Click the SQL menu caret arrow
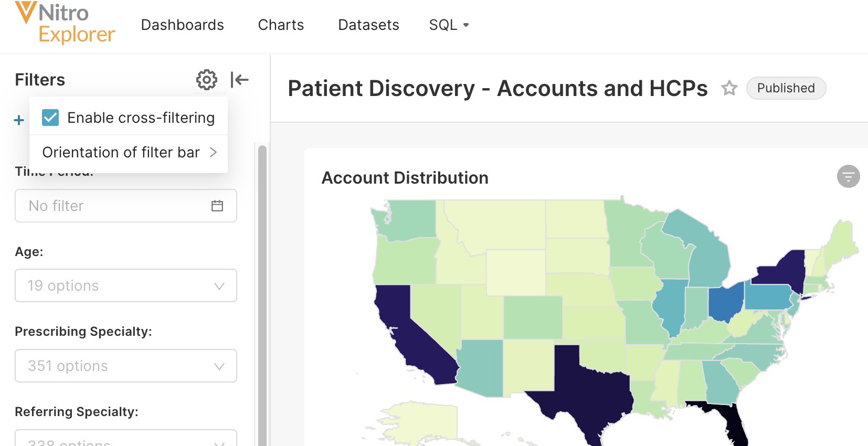This screenshot has height=446, width=868. point(465,25)
